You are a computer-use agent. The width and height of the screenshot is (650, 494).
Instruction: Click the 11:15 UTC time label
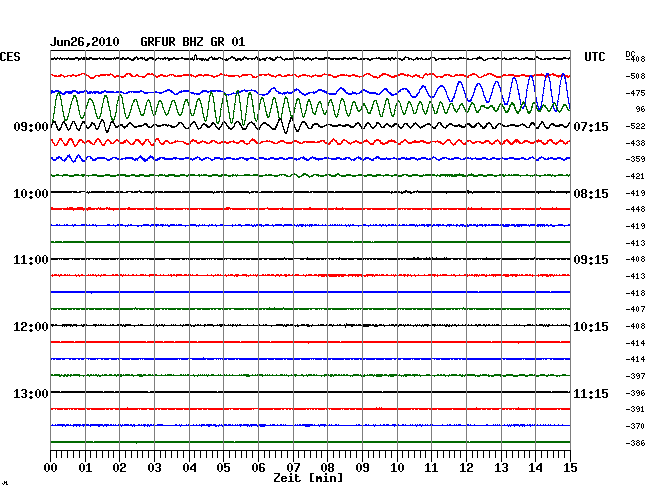(591, 393)
